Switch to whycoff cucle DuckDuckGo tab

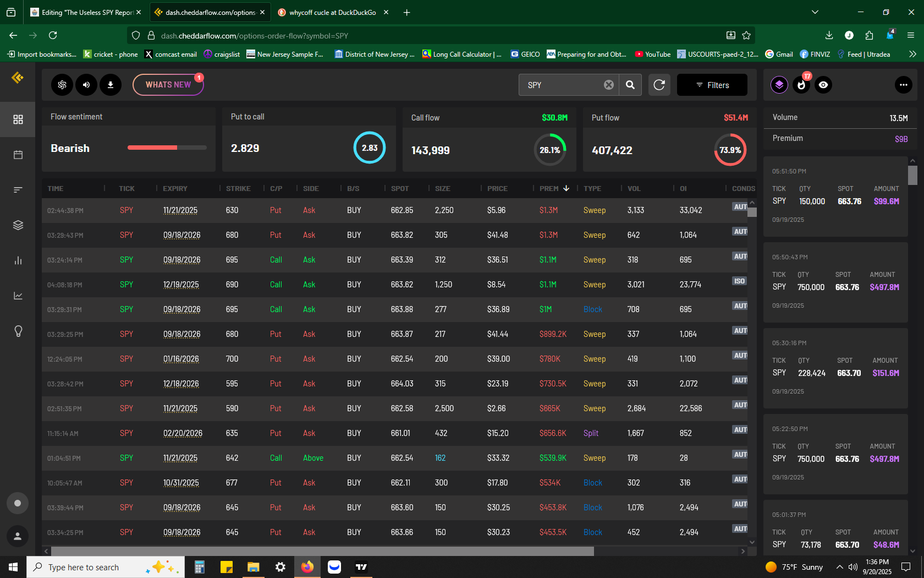[x=333, y=12]
